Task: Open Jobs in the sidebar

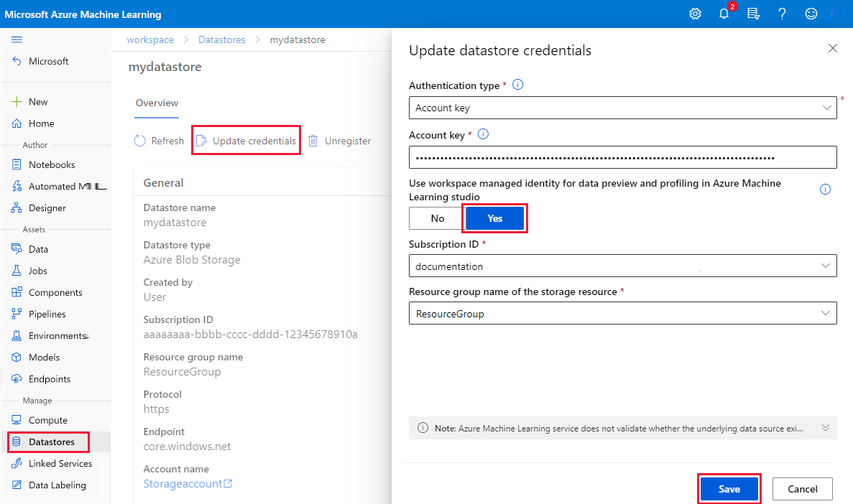Action: pos(38,271)
